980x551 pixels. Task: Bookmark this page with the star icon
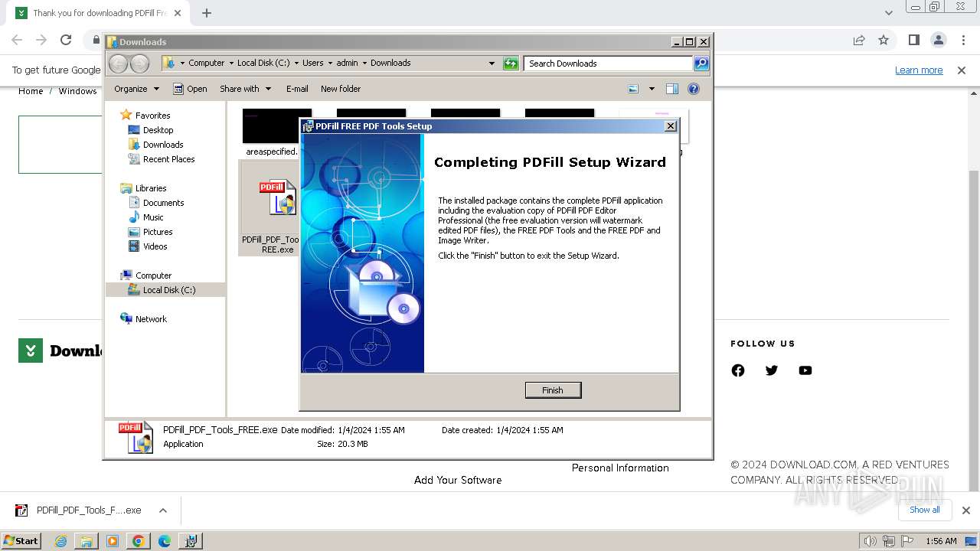[884, 40]
